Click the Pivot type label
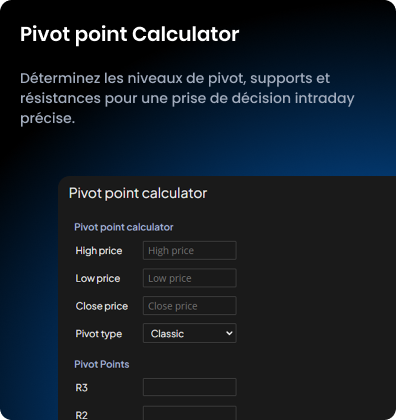The image size is (396, 420). (x=99, y=334)
